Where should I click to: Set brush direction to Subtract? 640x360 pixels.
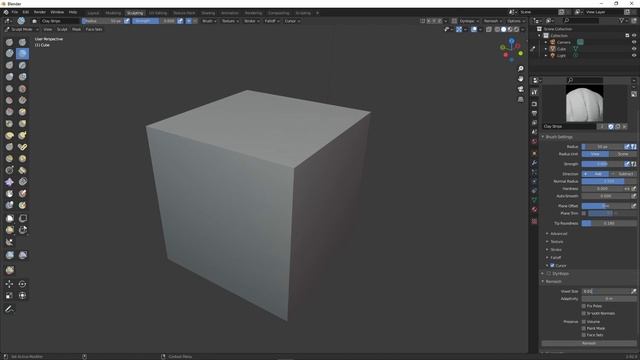tap(622, 174)
